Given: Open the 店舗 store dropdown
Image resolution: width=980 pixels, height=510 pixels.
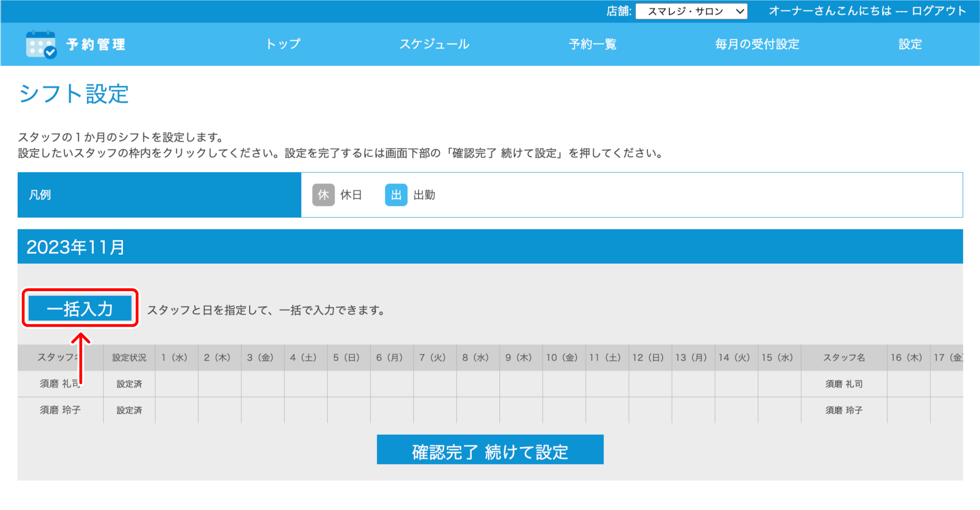Looking at the screenshot, I should 691,11.
